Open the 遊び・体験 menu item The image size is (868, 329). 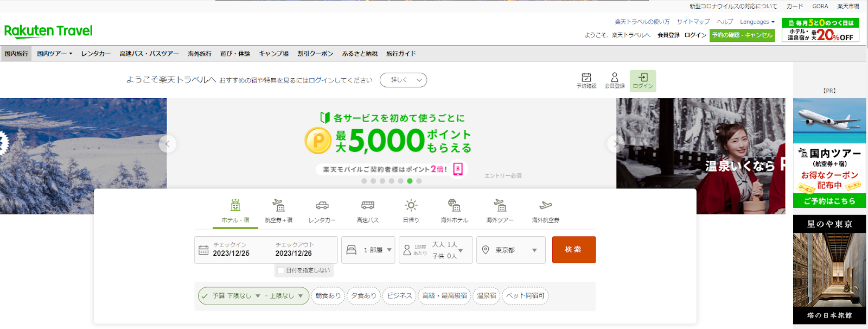point(235,54)
